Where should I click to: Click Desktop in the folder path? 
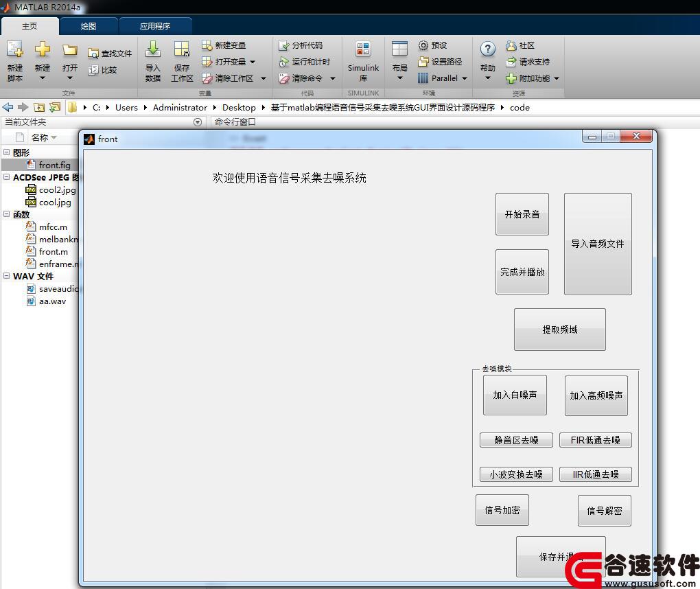(x=239, y=108)
